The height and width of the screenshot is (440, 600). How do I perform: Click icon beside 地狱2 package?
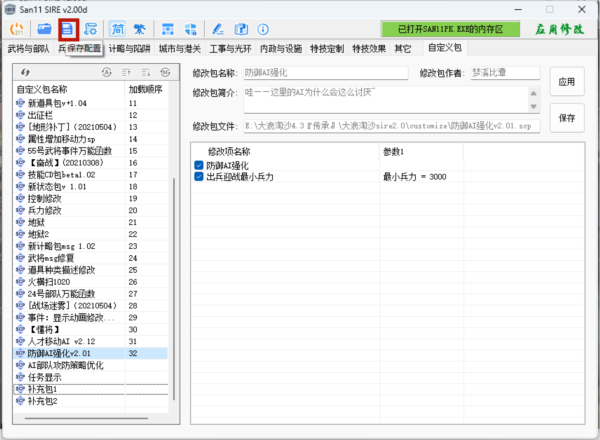coord(20,234)
